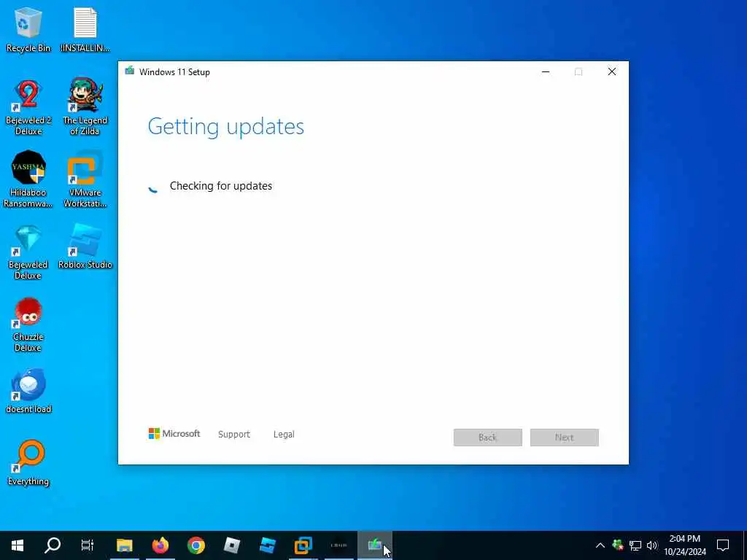Viewport: 747px width, 560px height.
Task: Click the green security tray icon
Action: coord(618,545)
